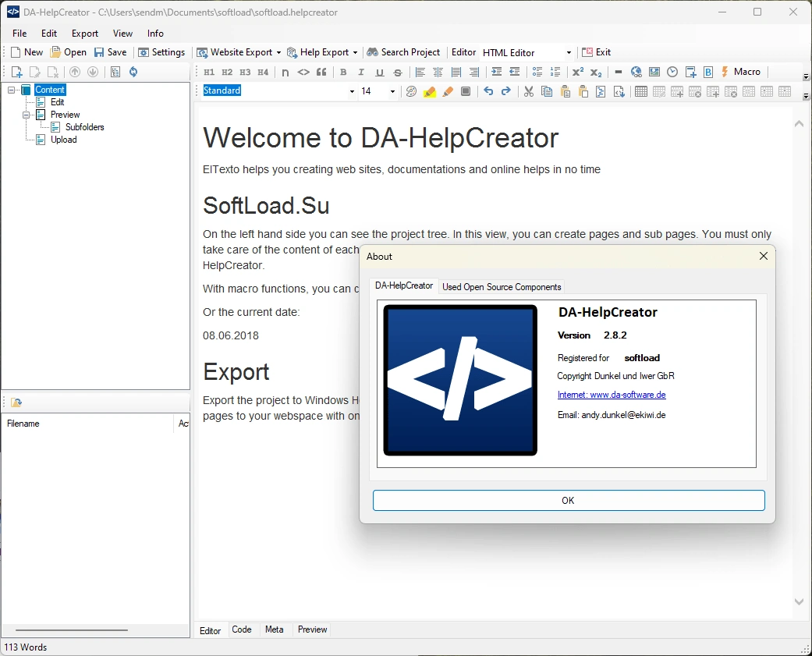Open the Info menu
The image size is (812, 656).
pyautogui.click(x=155, y=33)
